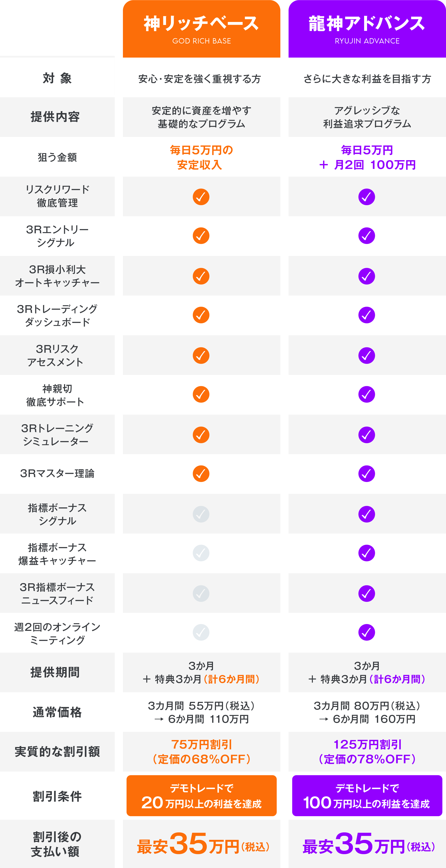Click purple デモトレードで100万円以上 condition button
Viewport: 446px width, 868px height.
[367, 795]
